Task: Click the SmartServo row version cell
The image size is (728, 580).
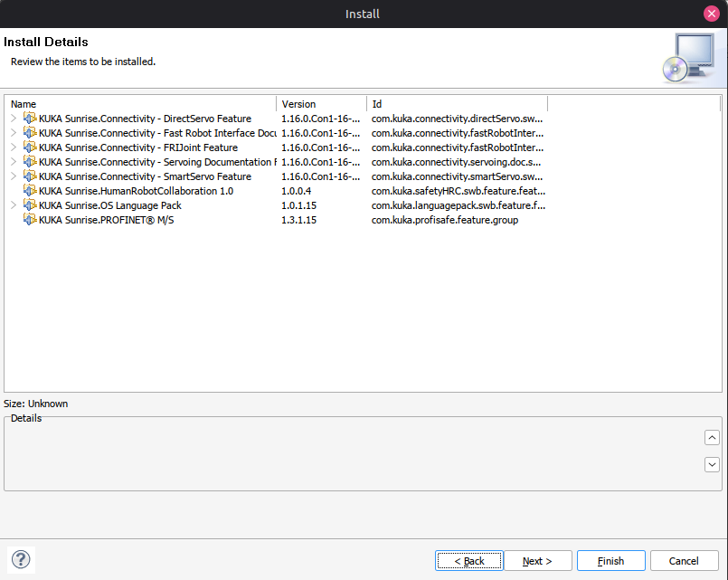Action: 320,176
